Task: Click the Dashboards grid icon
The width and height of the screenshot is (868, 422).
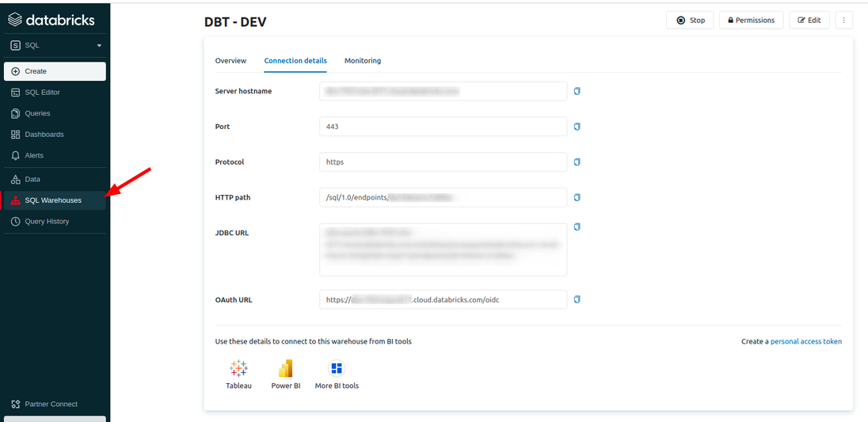Action: point(16,135)
